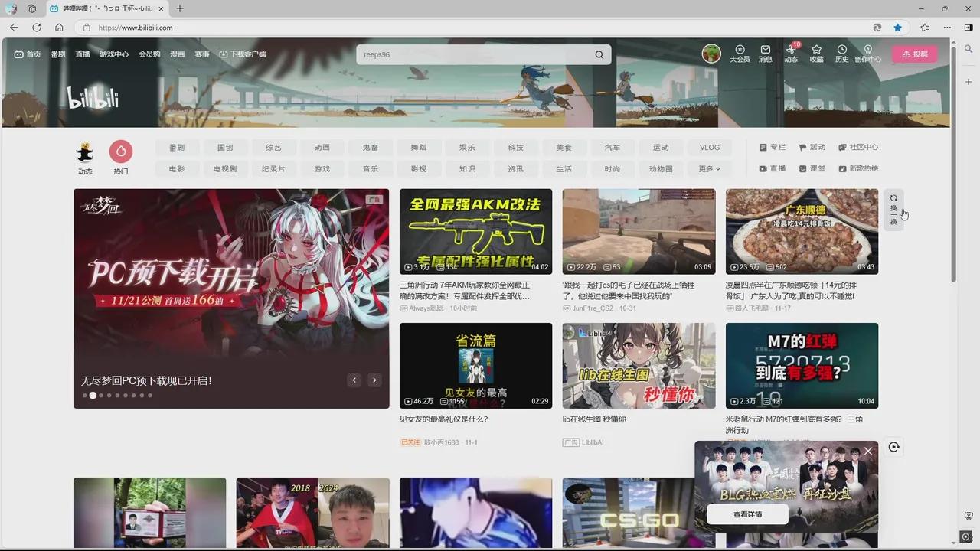Click the search magnifier icon

click(x=599, y=54)
